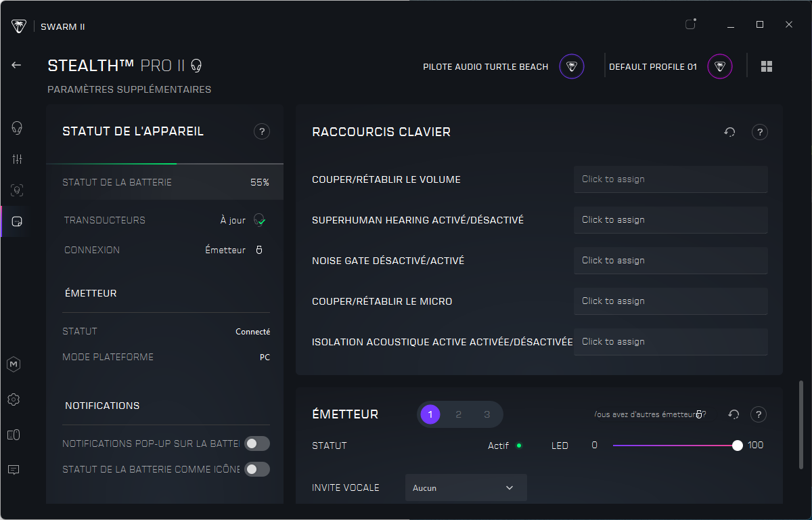The height and width of the screenshot is (520, 812).
Task: Open the equalizer sliders sidebar icon
Action: click(x=17, y=159)
